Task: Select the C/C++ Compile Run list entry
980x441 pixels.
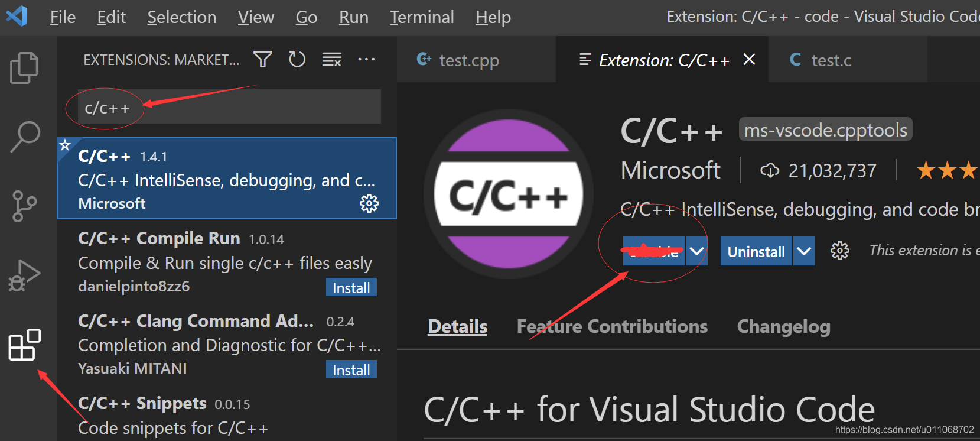Action: point(227,261)
